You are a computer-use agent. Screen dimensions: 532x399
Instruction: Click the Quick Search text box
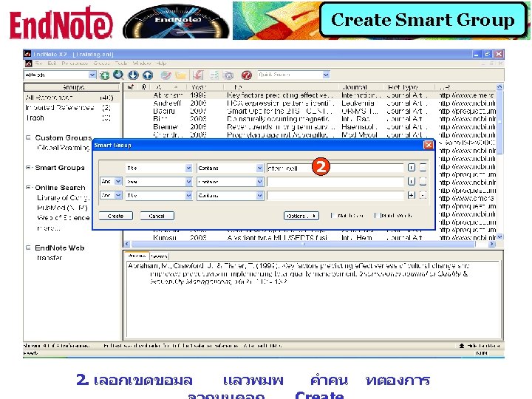pos(290,75)
